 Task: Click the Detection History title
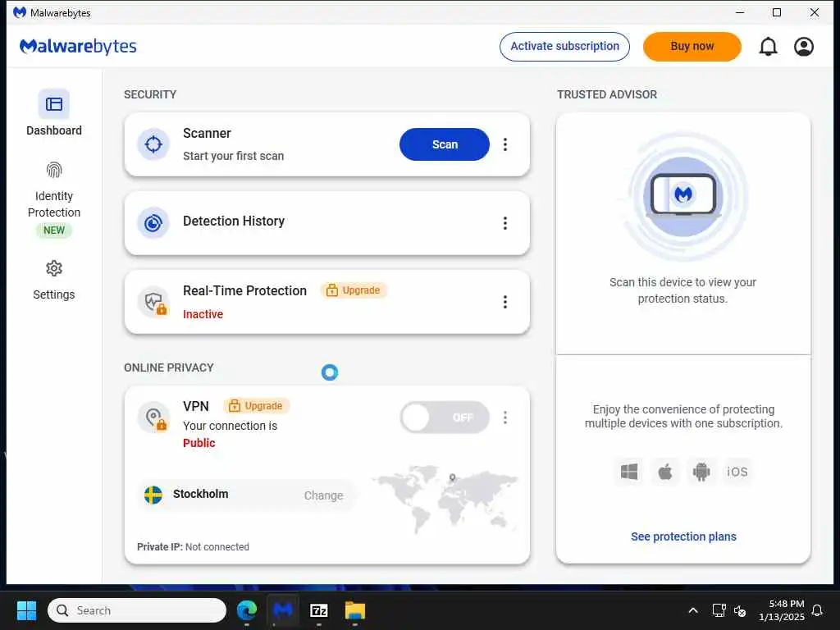(234, 221)
